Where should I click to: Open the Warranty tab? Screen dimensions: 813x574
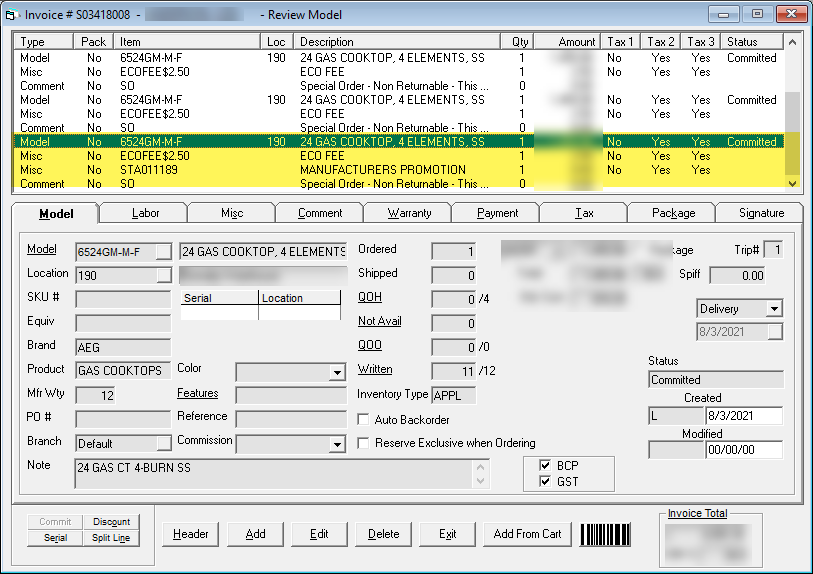[409, 213]
